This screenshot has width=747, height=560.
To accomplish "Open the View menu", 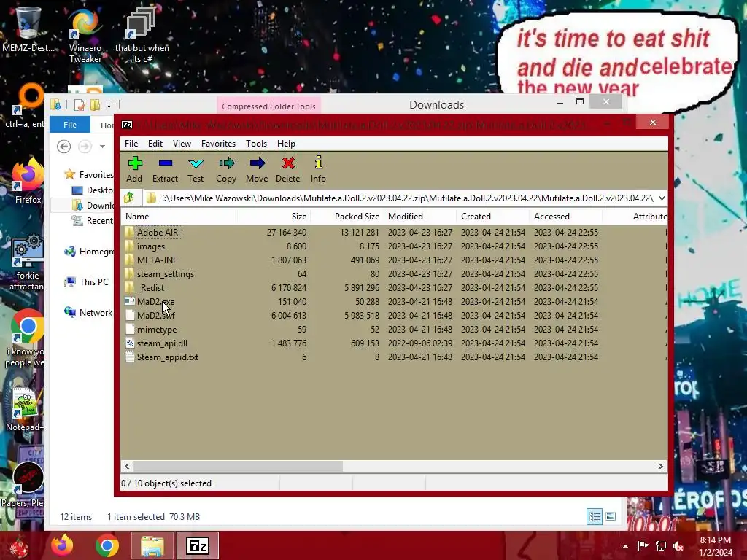I will (x=182, y=144).
